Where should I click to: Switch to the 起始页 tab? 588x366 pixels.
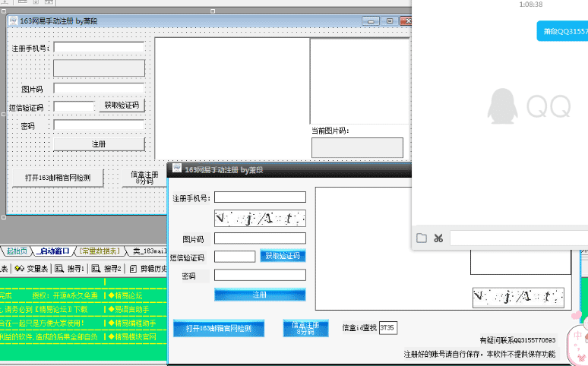coord(17,251)
